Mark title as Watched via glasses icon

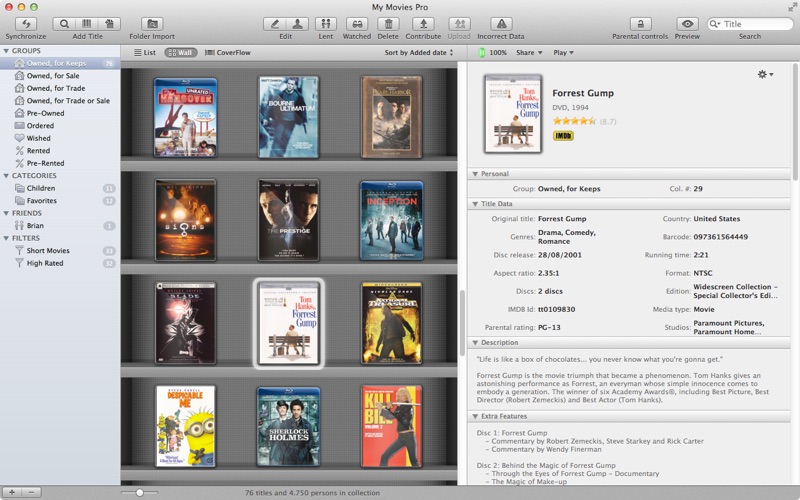coord(356,23)
